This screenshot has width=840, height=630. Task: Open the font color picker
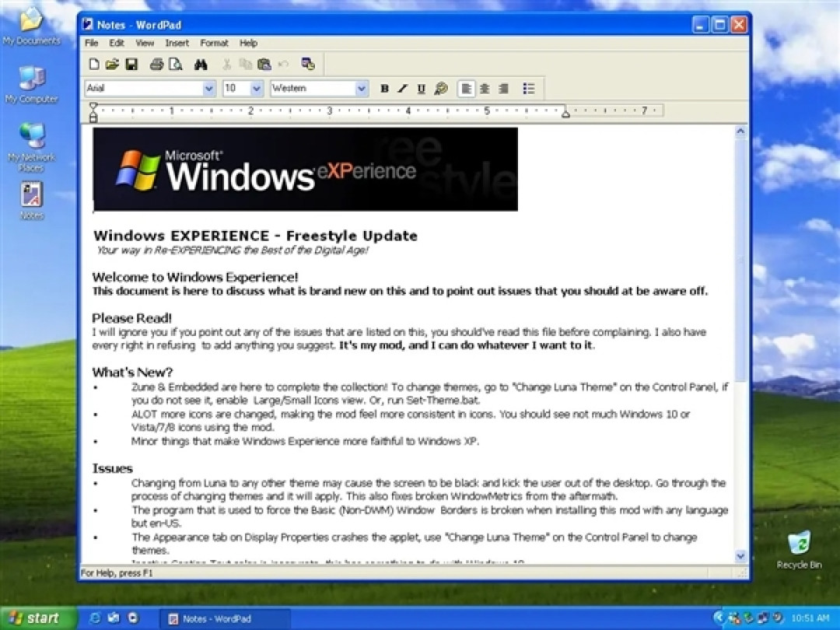coord(440,88)
